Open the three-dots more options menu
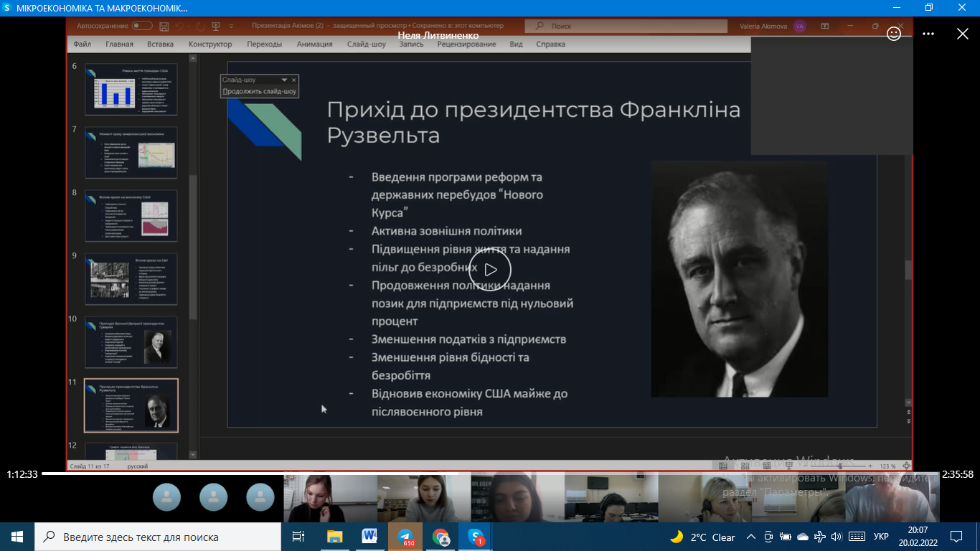The width and height of the screenshot is (980, 551). [928, 34]
